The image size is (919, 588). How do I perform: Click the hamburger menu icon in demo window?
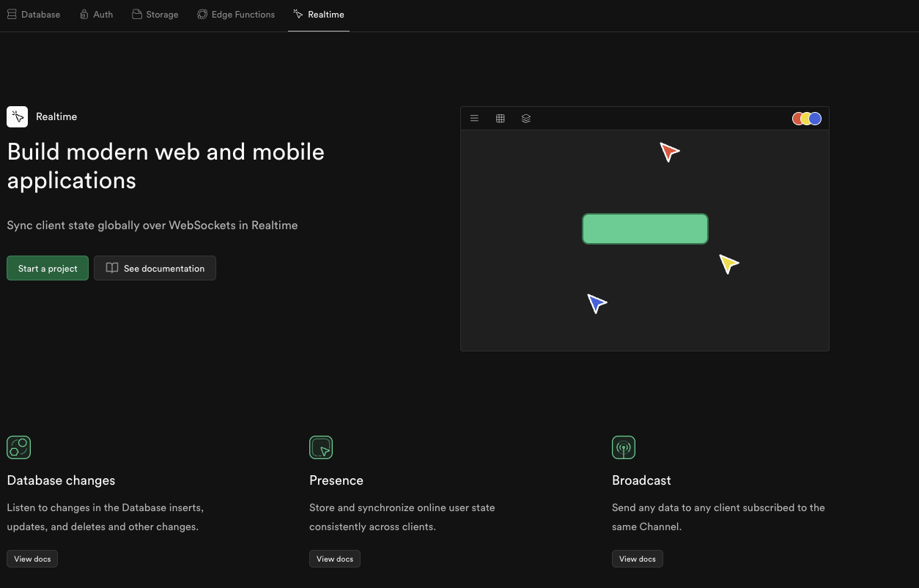(474, 119)
